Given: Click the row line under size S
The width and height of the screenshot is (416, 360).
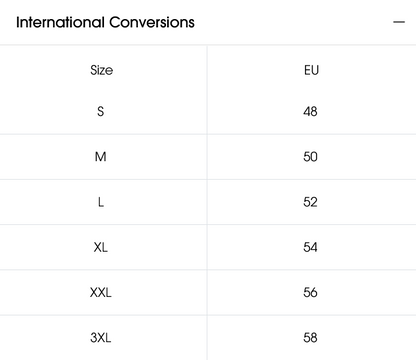Looking at the screenshot, I should tap(208, 134).
